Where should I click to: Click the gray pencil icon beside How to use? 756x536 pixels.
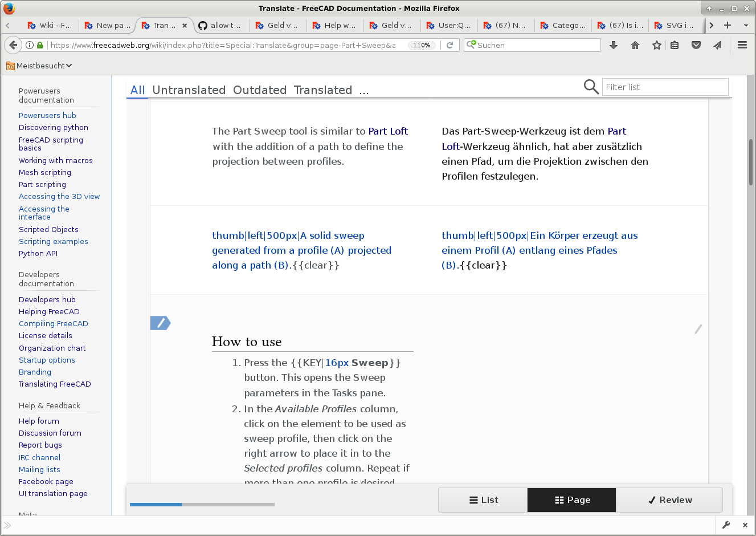(x=698, y=329)
